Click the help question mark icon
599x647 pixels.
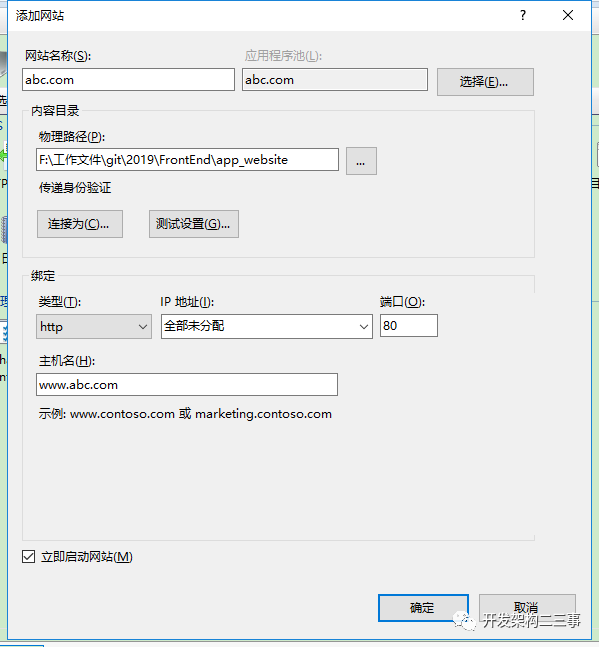coord(523,16)
